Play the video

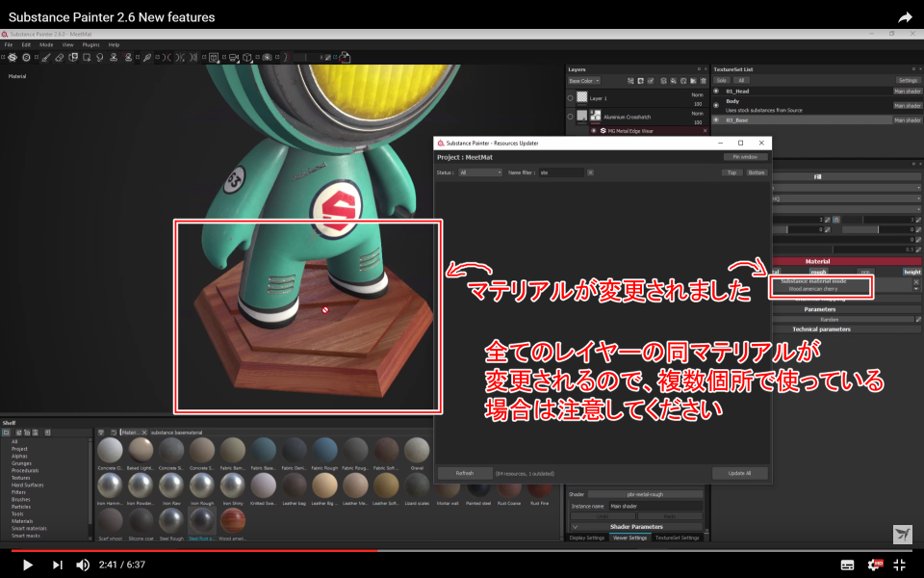tap(27, 565)
